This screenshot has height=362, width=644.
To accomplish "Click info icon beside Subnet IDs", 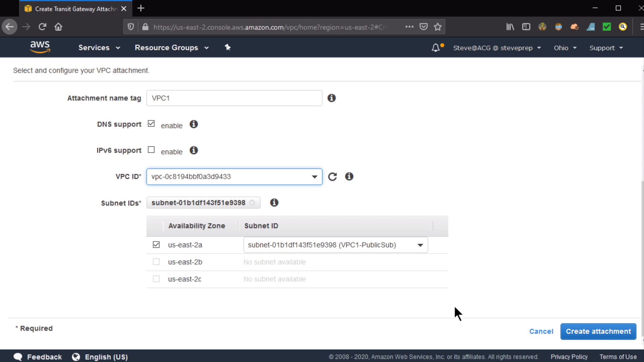I will [x=274, y=202].
